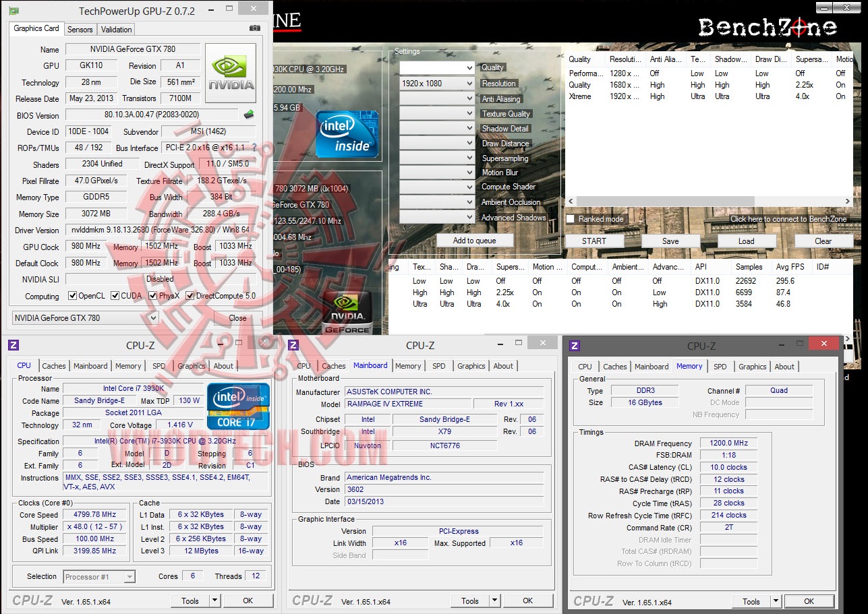Open the Texture Quality dropdown
The height and width of the screenshot is (614, 868).
click(437, 113)
